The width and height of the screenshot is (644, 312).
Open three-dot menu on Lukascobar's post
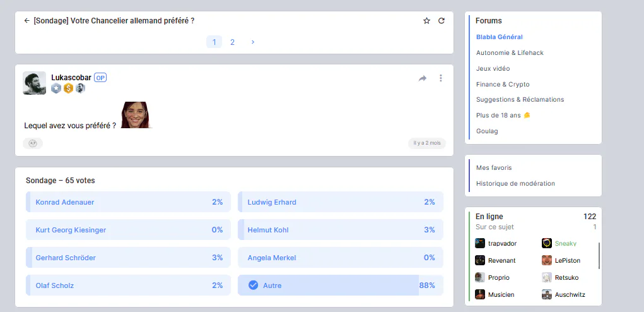[441, 78]
